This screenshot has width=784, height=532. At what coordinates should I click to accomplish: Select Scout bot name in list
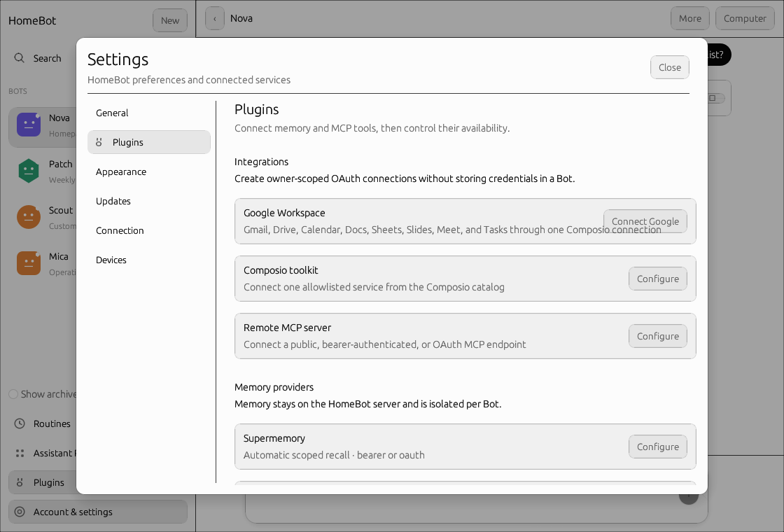point(60,210)
